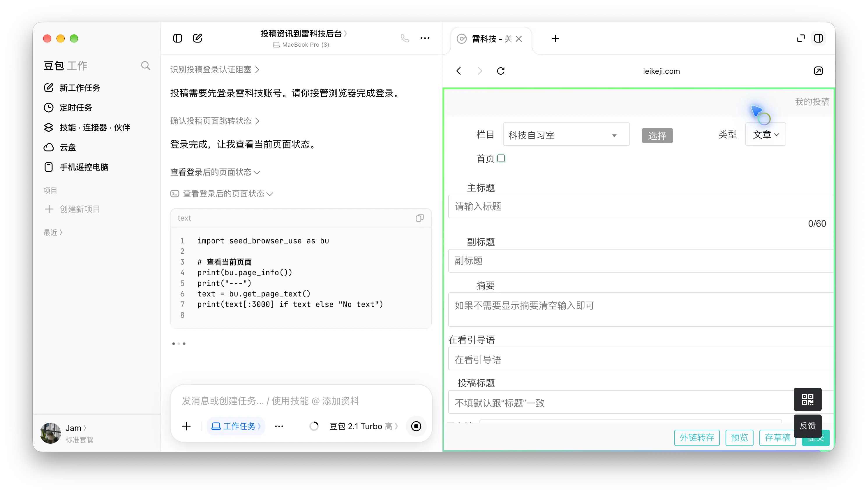This screenshot has width=868, height=495.
Task: Click the 豆包 工作 logo
Action: pos(65,66)
